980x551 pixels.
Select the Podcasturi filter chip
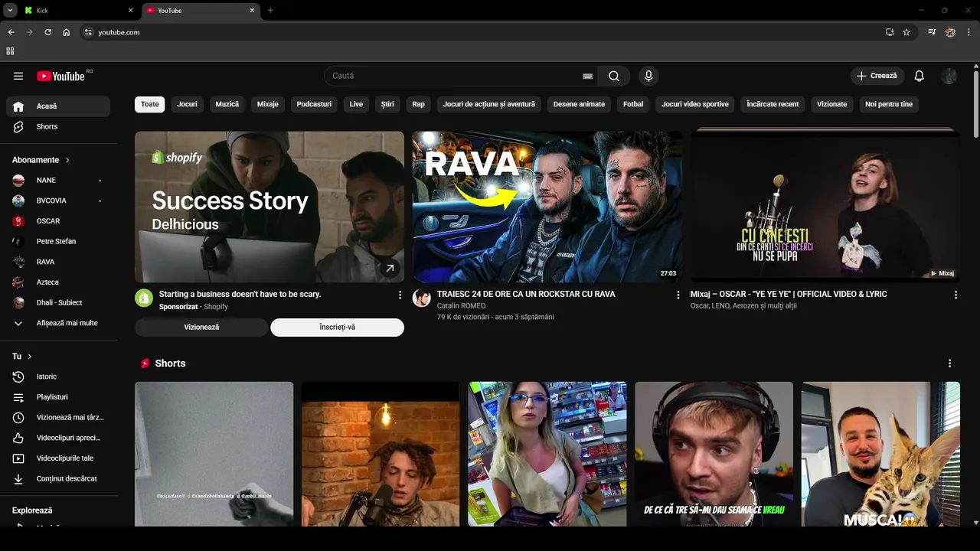point(314,104)
